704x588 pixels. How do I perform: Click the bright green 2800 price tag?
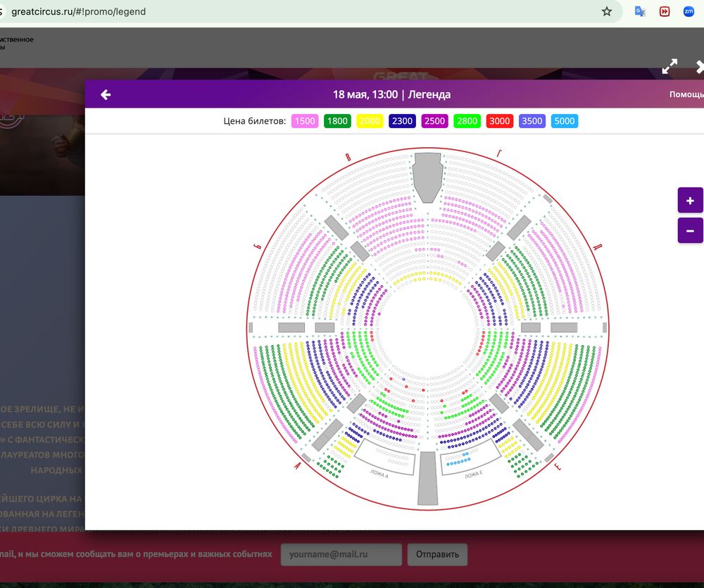pos(467,121)
